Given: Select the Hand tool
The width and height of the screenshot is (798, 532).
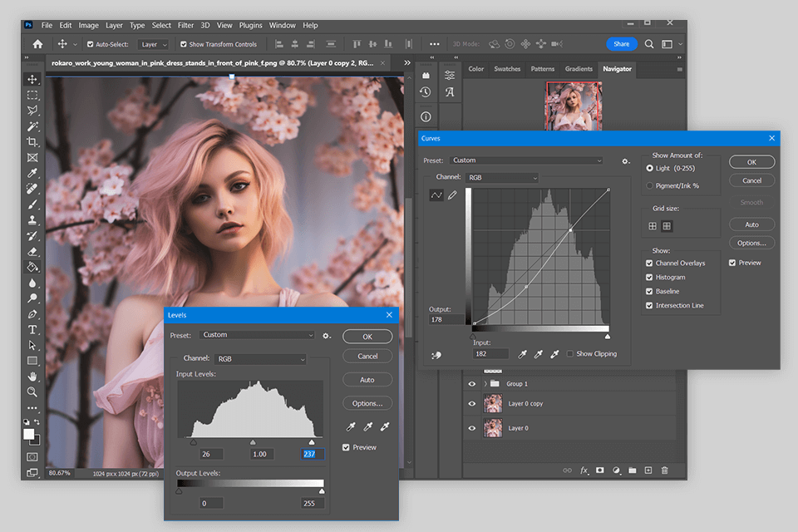Looking at the screenshot, I should pyautogui.click(x=32, y=377).
